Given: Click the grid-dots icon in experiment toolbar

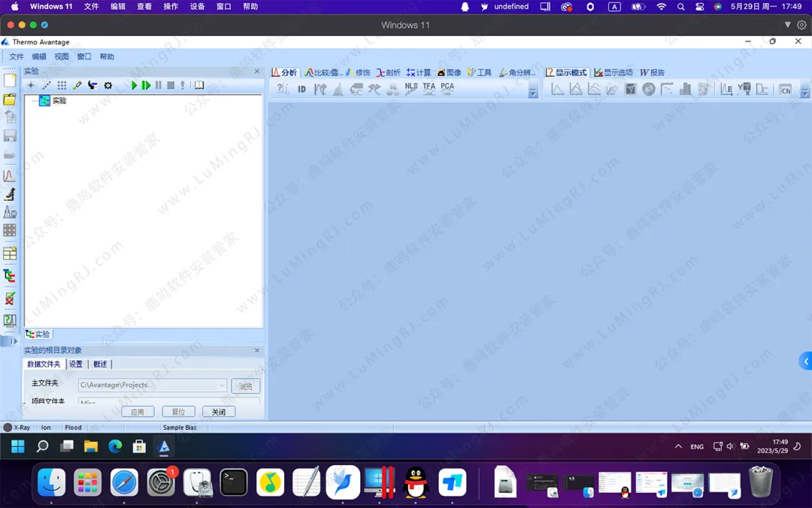Looking at the screenshot, I should (x=62, y=86).
